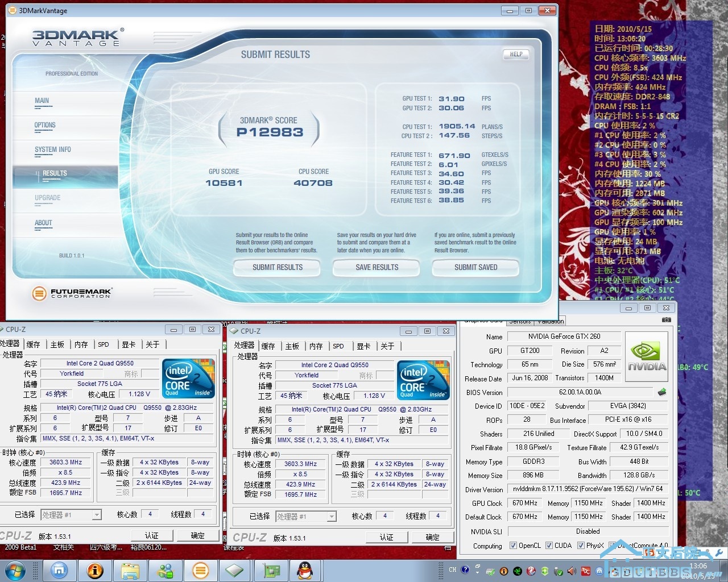Switch to 缓存 tab in left CPU-Z window
Viewport: 728px width, 582px height.
pos(34,344)
